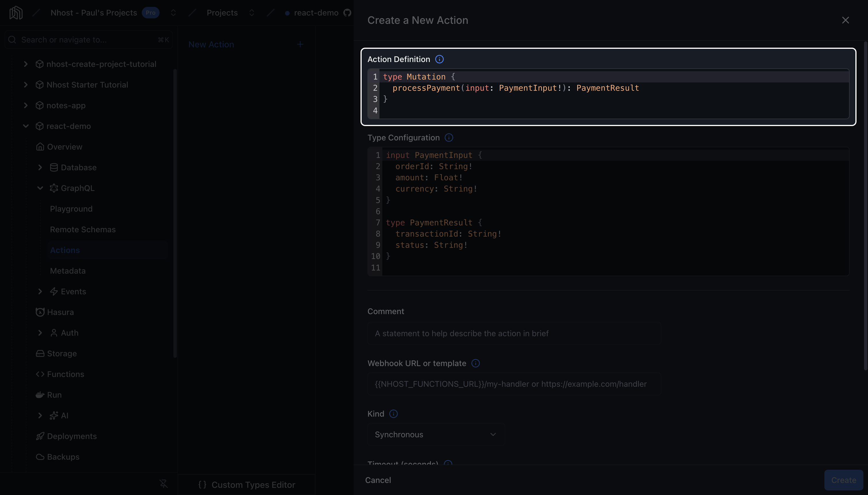Click the Nhost - Paul's Projects breadcrumb
The height and width of the screenshot is (495, 868).
click(94, 13)
